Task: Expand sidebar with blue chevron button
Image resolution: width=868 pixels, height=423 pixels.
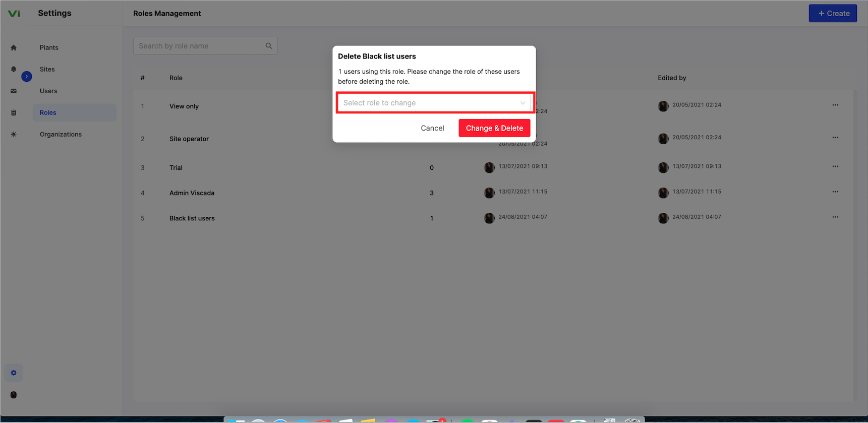Action: tap(27, 77)
